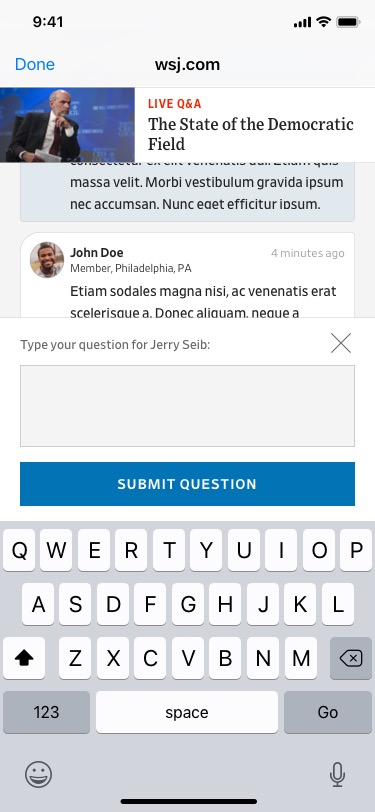375x812 pixels.
Task: Tap the backspace delete key
Action: point(351,658)
